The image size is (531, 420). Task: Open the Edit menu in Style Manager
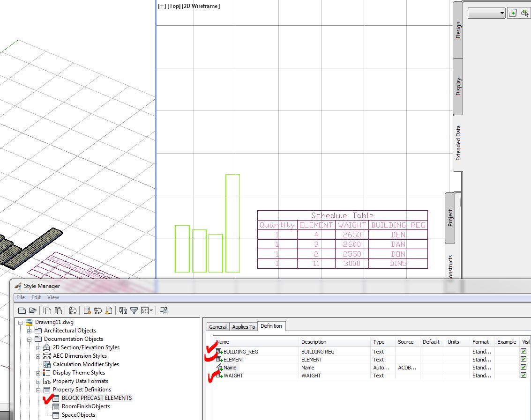pyautogui.click(x=36, y=297)
